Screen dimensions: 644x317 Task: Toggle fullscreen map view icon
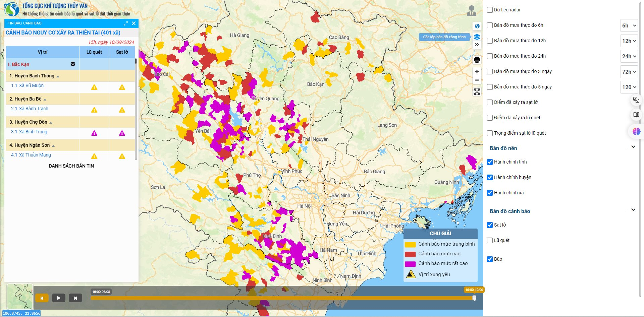point(477,92)
